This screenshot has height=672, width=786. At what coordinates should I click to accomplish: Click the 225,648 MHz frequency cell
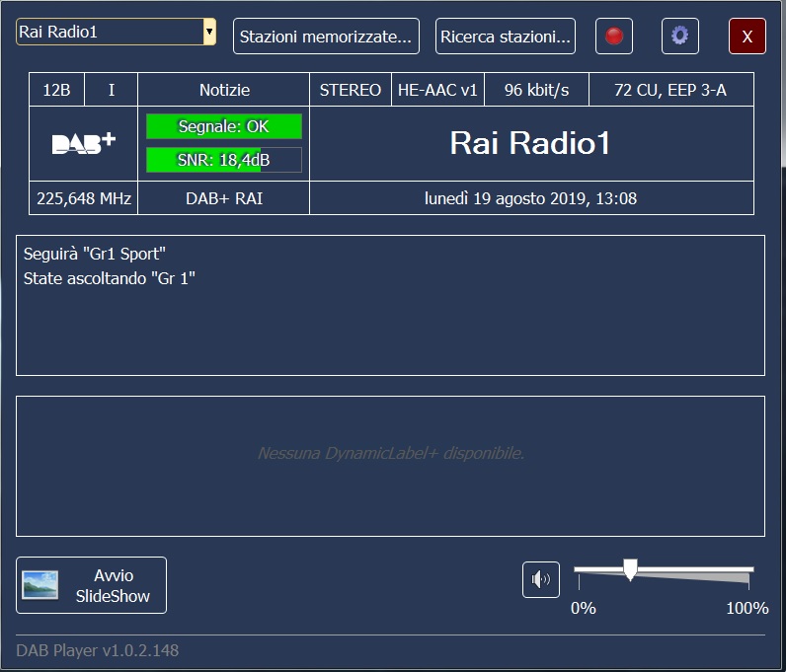point(84,198)
